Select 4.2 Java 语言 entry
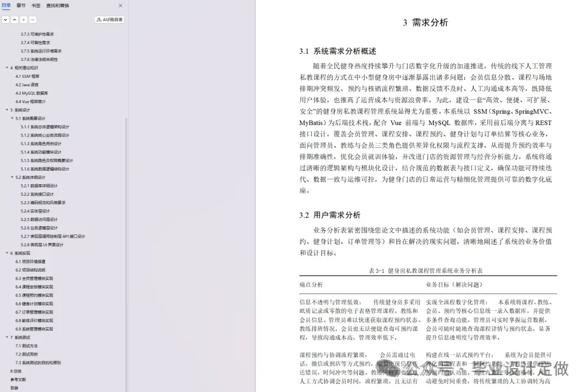The width and height of the screenshot is (587, 392). tap(27, 85)
